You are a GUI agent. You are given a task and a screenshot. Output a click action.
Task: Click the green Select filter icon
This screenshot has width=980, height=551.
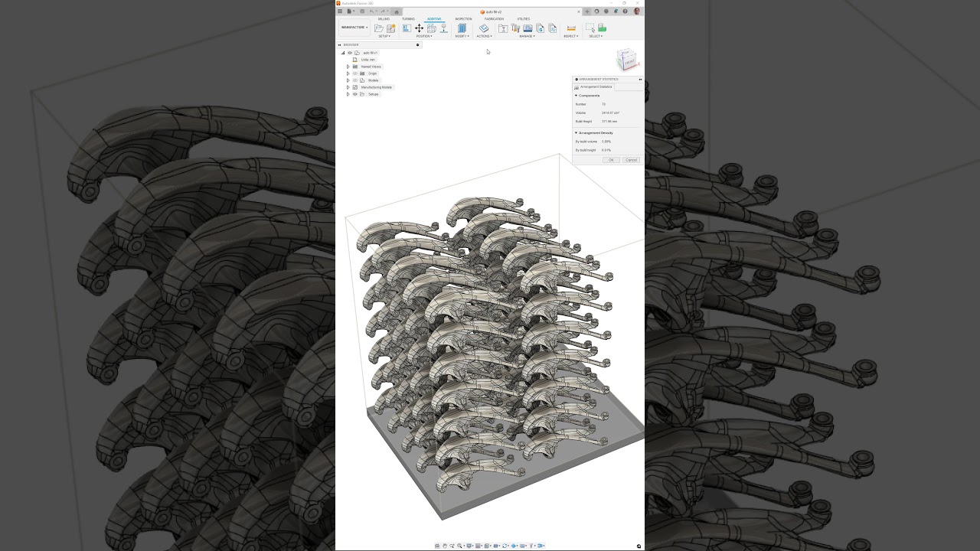(x=602, y=28)
